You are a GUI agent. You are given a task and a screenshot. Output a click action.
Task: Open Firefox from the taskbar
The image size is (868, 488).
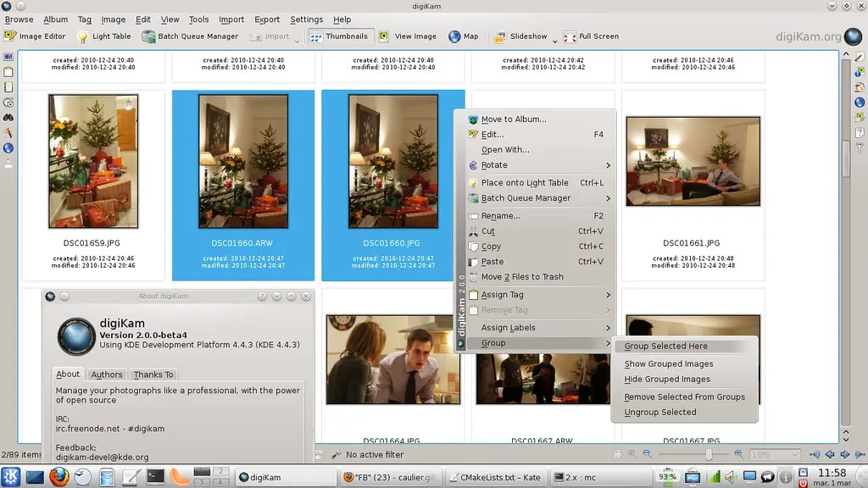(58, 477)
